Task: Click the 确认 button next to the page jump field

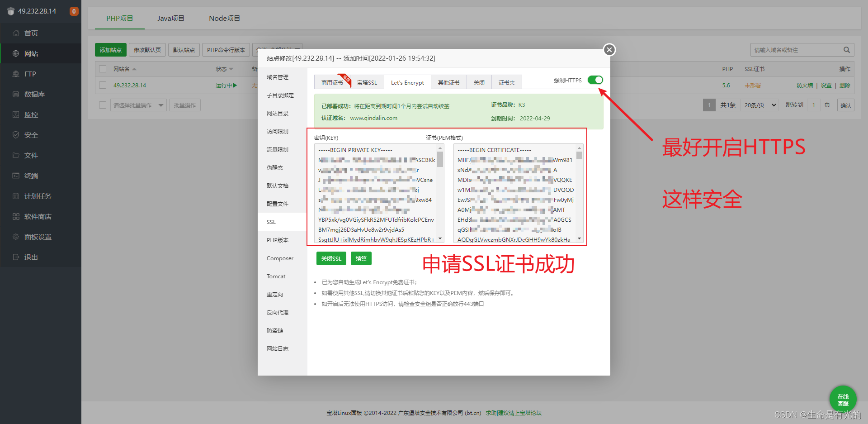Action: point(845,105)
